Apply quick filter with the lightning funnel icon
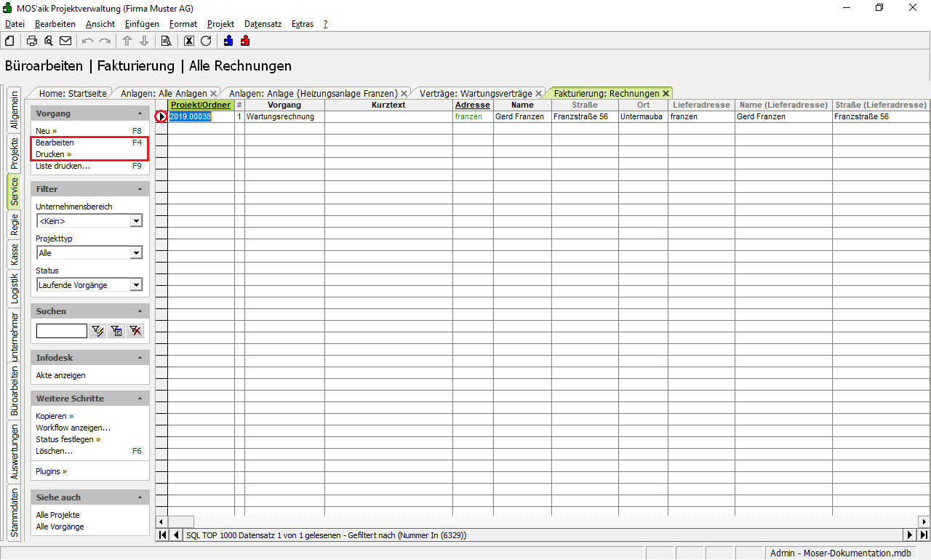This screenshot has width=931, height=560. pyautogui.click(x=97, y=332)
